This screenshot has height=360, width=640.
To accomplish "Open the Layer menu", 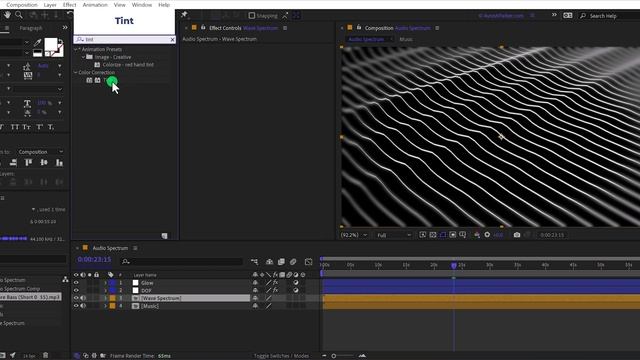I will 50,4.
